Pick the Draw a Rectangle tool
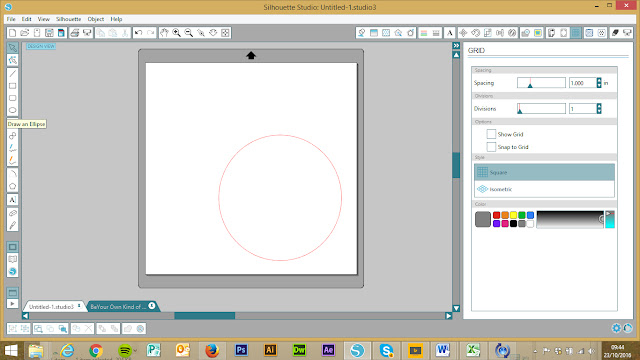The image size is (640, 360). coord(13,86)
